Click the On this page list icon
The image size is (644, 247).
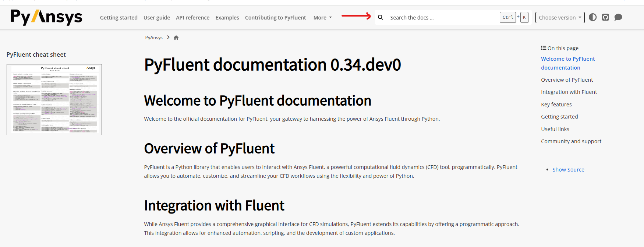click(x=544, y=48)
